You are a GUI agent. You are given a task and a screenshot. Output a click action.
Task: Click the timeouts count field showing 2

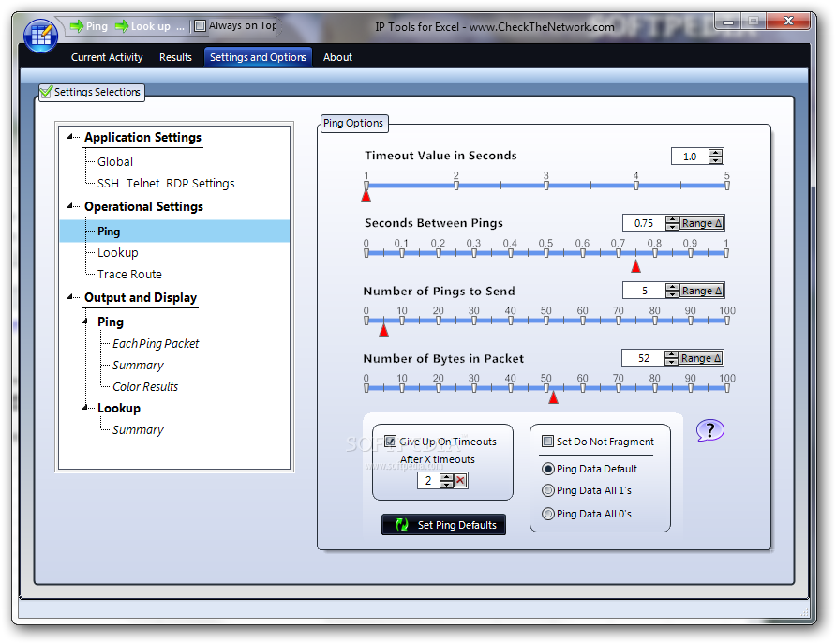428,480
